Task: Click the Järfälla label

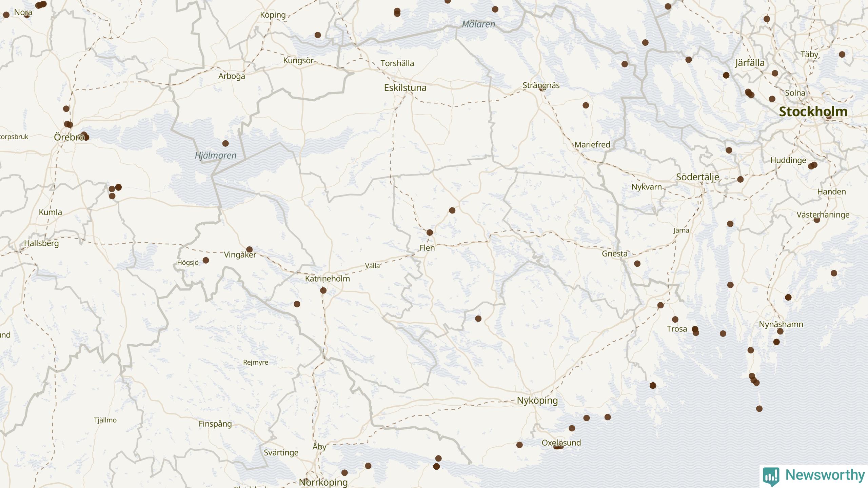Action: point(750,63)
